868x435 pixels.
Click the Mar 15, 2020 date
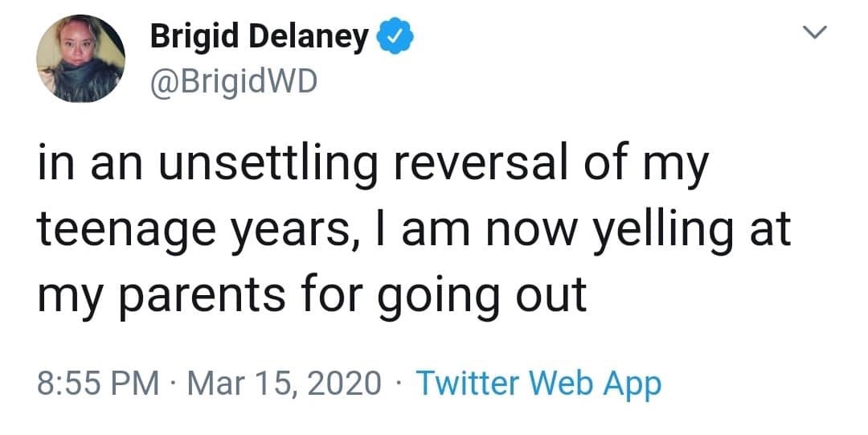(x=285, y=384)
